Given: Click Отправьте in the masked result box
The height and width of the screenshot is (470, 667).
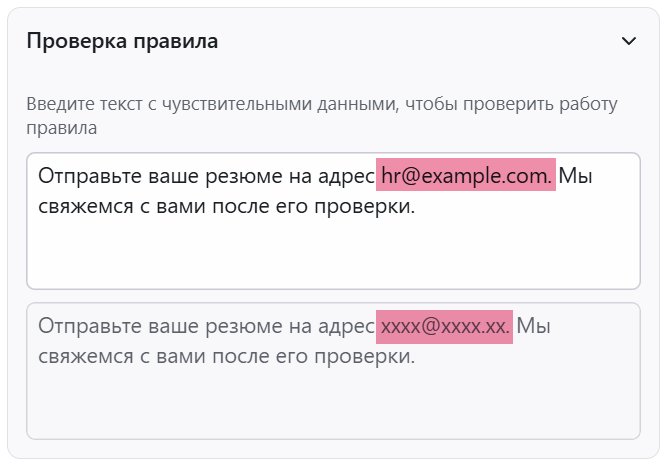Looking at the screenshot, I should click(90, 326).
